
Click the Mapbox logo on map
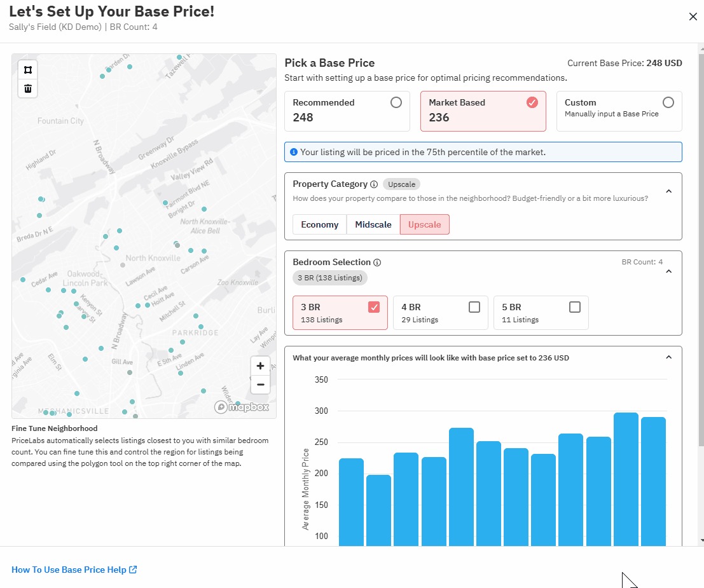pos(242,407)
